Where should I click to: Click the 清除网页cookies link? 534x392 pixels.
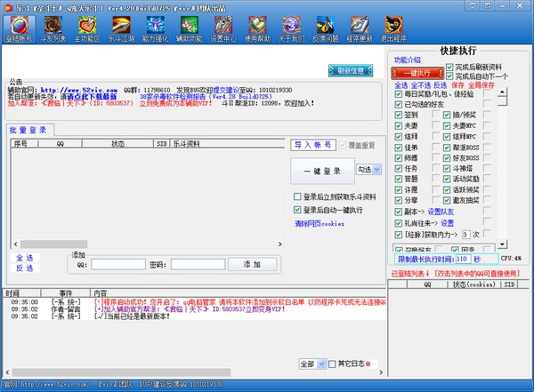coord(318,223)
